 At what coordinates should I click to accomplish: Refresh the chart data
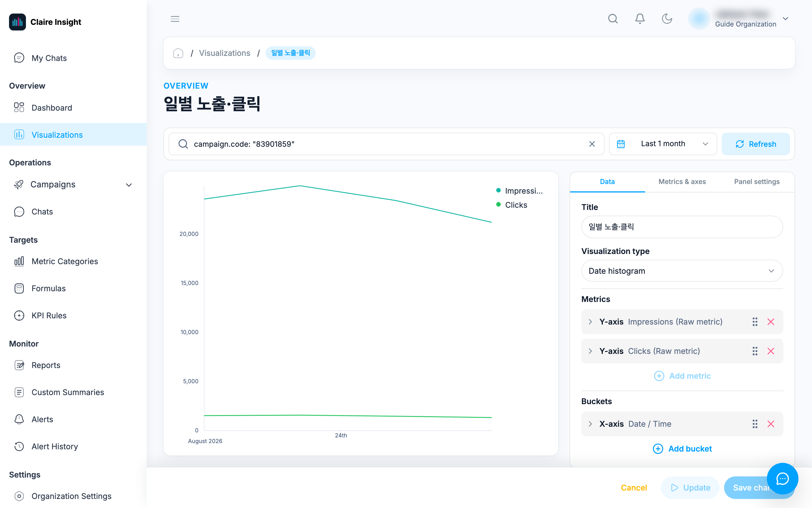[x=756, y=144]
